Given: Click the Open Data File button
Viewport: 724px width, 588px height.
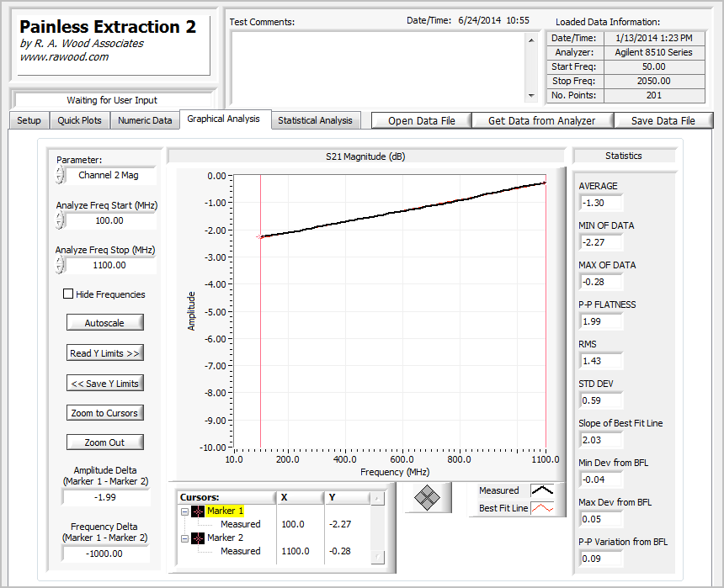Looking at the screenshot, I should (422, 121).
